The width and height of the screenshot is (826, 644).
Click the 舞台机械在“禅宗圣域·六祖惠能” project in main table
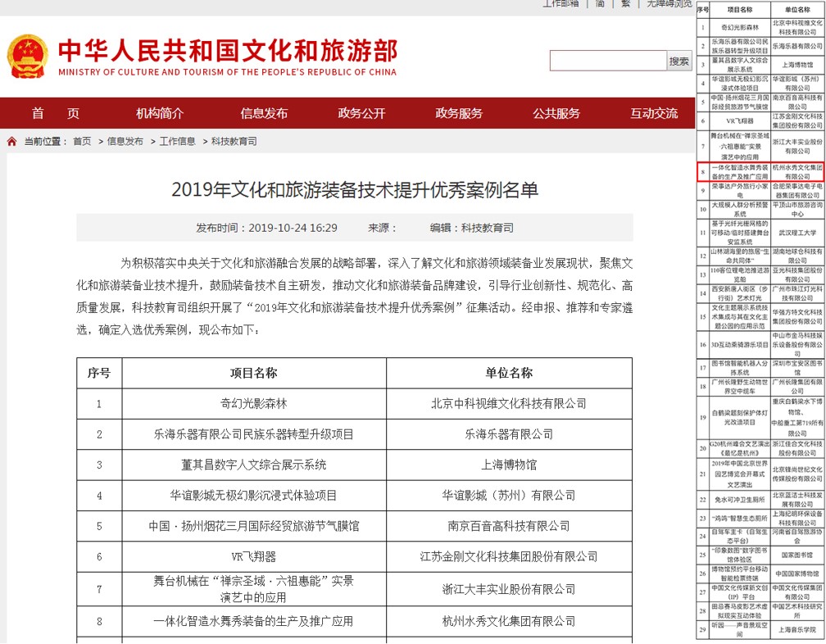tap(253, 589)
